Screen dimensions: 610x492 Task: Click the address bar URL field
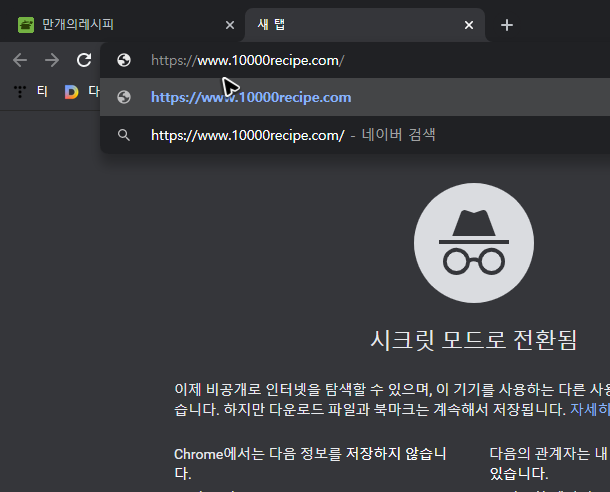pos(355,60)
